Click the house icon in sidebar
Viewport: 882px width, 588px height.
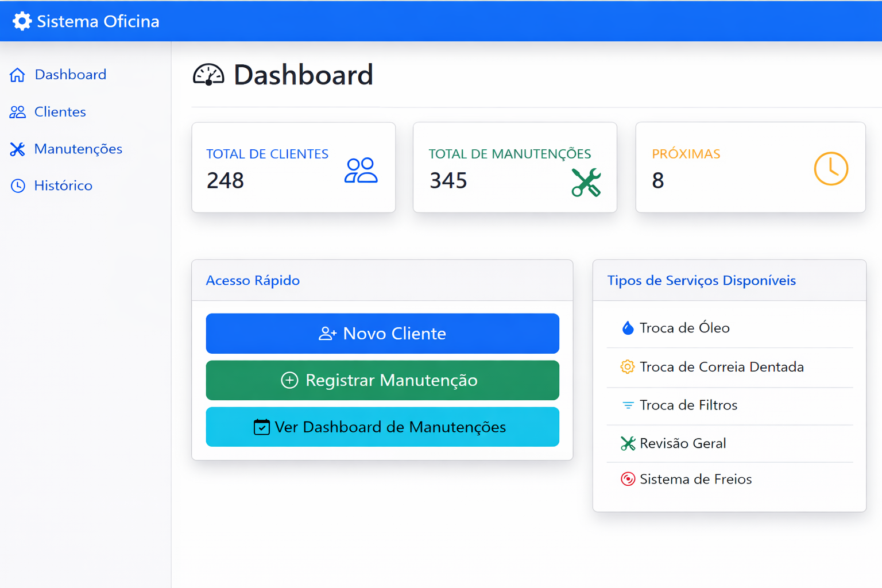tap(17, 75)
